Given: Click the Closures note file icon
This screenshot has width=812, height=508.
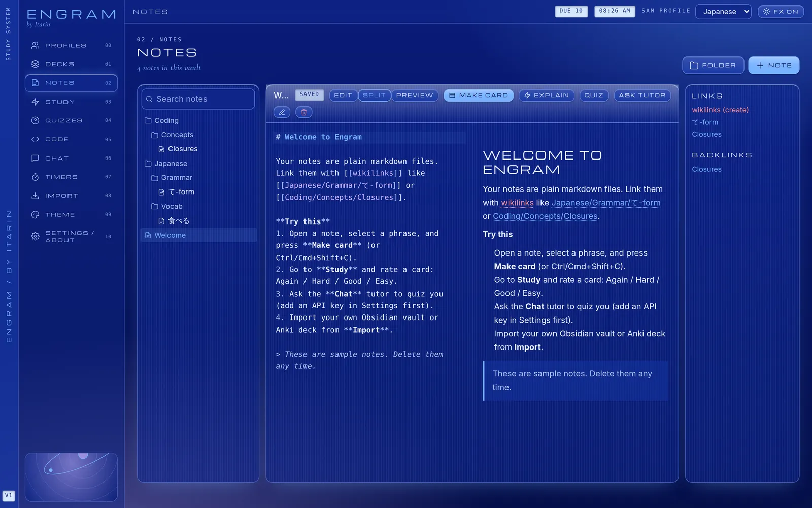Looking at the screenshot, I should point(161,149).
